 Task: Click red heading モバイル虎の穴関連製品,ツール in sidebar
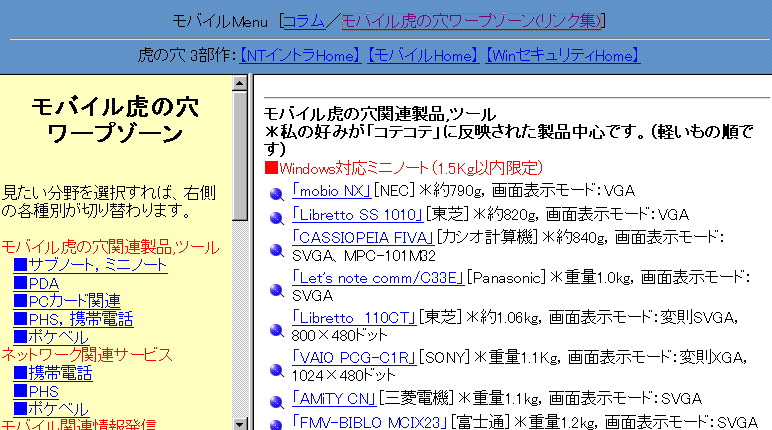[110, 247]
